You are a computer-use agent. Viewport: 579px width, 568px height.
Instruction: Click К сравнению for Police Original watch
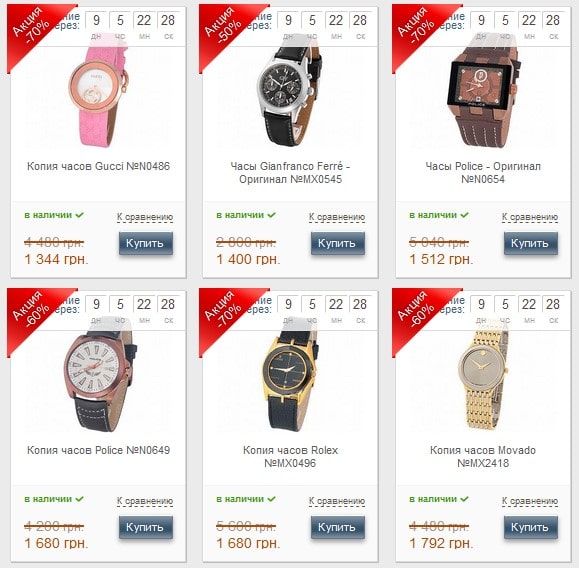(530, 217)
